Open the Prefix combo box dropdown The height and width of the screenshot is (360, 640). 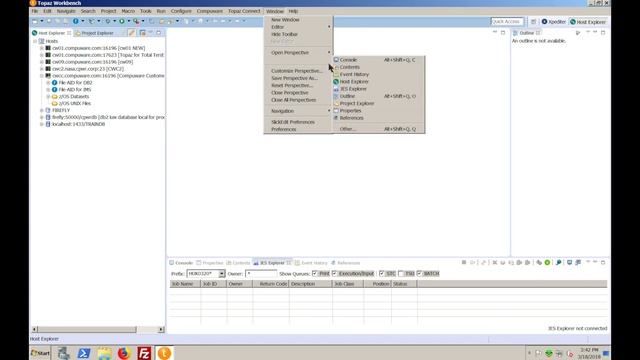222,274
